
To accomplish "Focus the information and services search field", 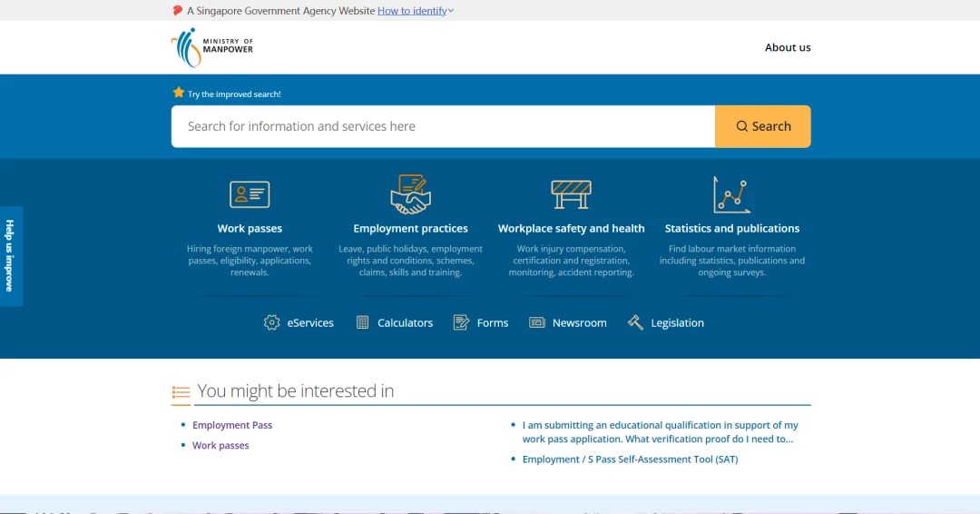I will [x=443, y=126].
